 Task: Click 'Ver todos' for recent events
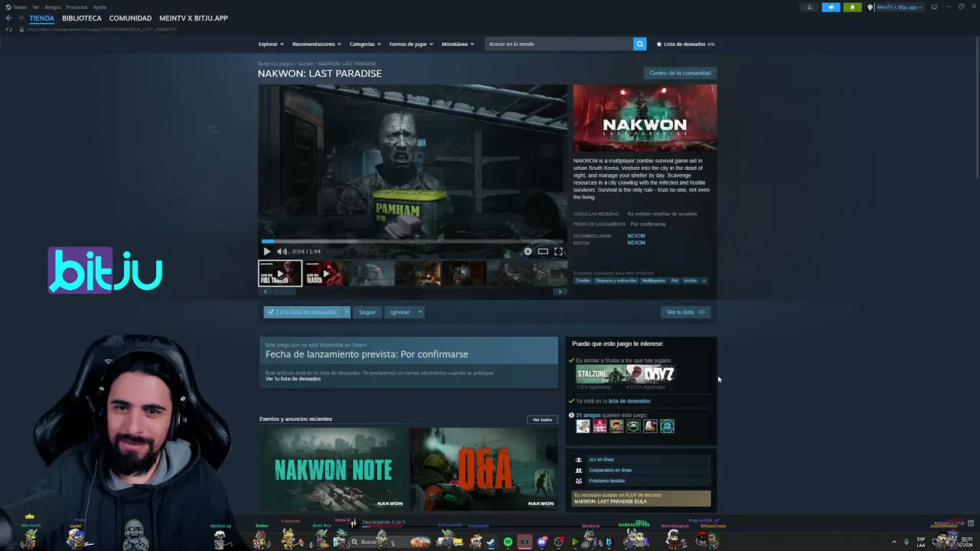point(542,419)
